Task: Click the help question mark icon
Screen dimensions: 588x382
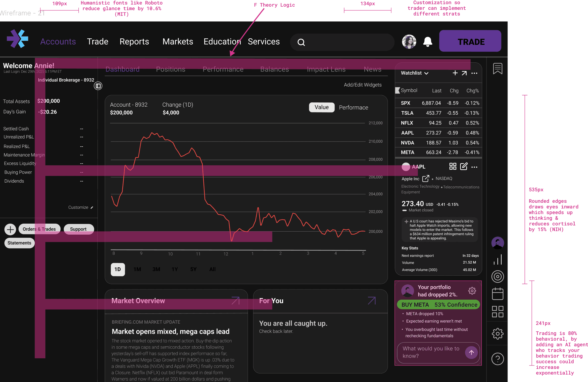Action: pos(497,359)
